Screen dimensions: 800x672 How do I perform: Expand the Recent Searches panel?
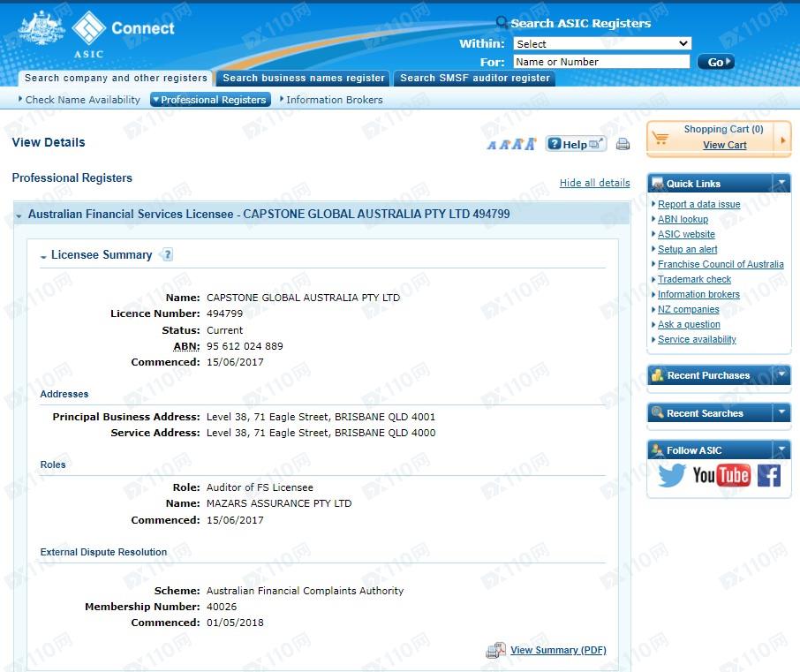pyautogui.click(x=781, y=413)
